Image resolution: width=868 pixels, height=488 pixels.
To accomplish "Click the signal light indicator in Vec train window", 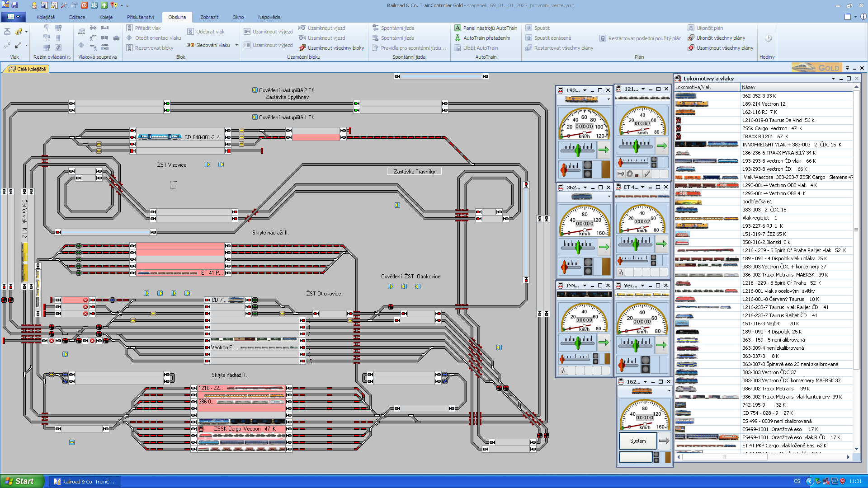I will click(x=646, y=364).
